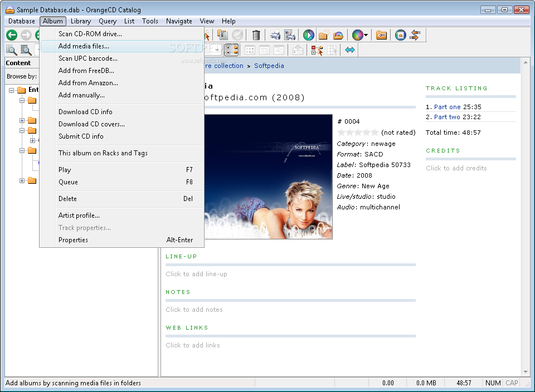The image size is (535, 392).
Task: Expand the indented nested plus box in tree
Action: click(32, 140)
